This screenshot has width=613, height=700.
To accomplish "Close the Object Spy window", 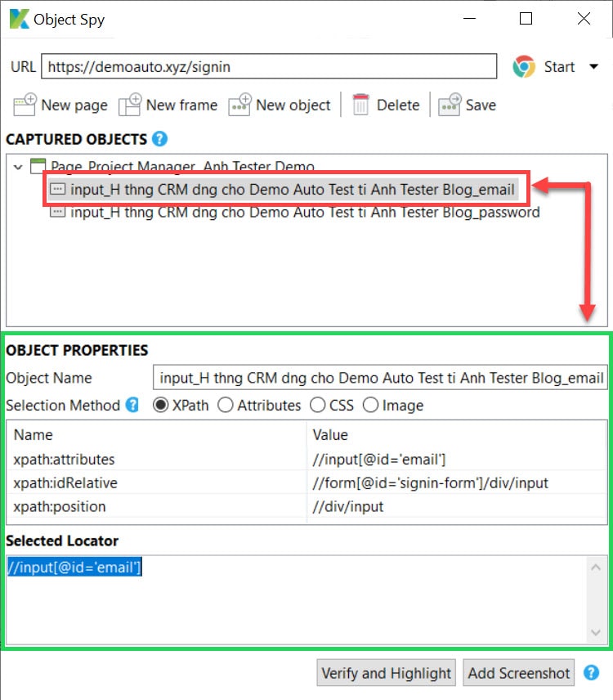I will pyautogui.click(x=584, y=19).
